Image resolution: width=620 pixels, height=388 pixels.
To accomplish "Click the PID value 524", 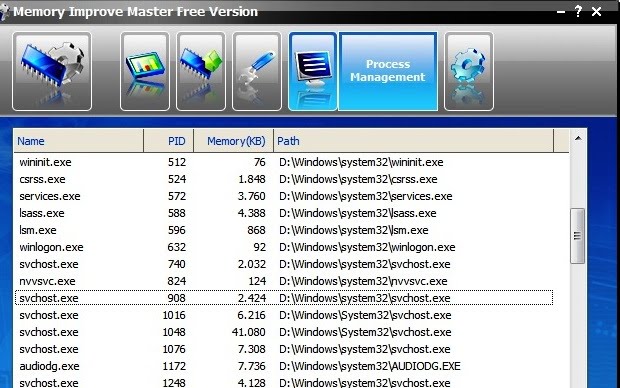I will pyautogui.click(x=176, y=179).
